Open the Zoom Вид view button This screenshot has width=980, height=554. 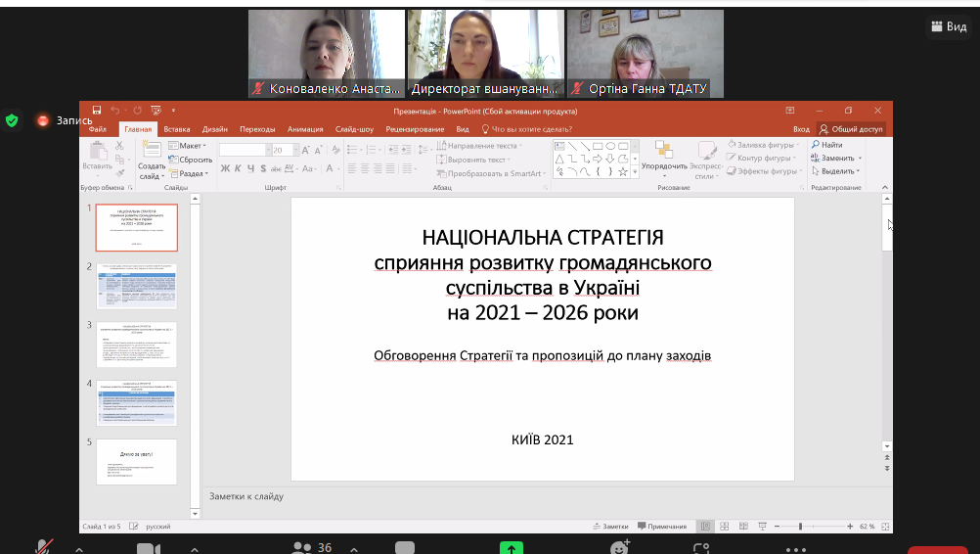(x=949, y=26)
